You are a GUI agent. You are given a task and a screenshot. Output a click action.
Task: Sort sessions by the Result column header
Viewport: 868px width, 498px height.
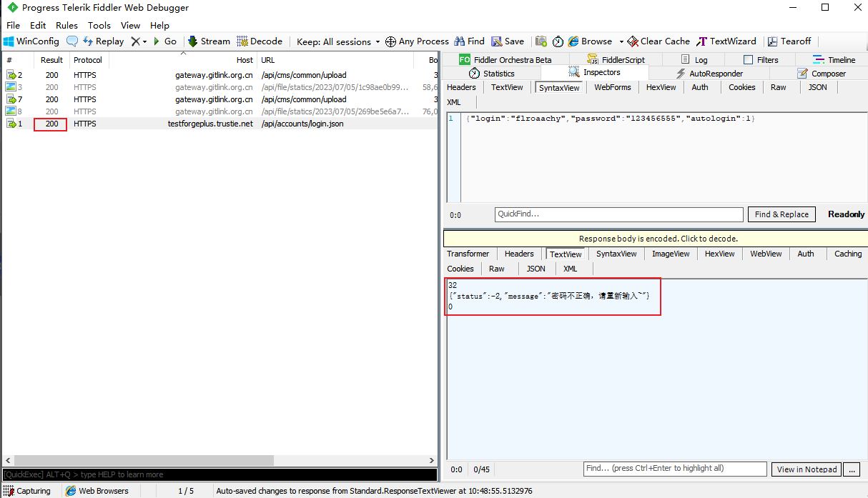51,60
